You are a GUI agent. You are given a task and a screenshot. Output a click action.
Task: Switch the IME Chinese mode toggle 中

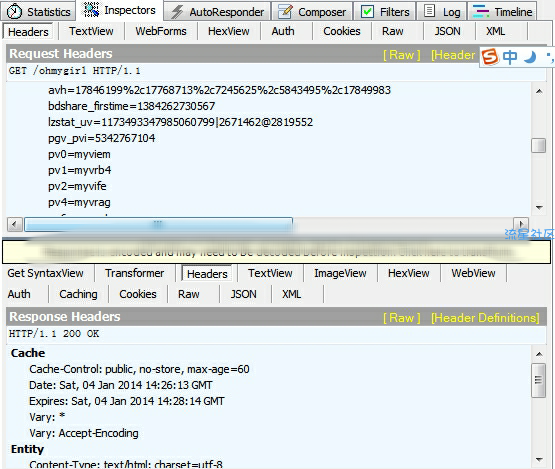(510, 57)
